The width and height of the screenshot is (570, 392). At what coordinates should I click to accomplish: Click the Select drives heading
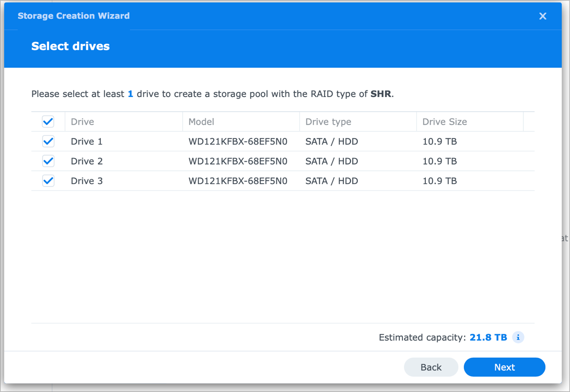point(70,46)
